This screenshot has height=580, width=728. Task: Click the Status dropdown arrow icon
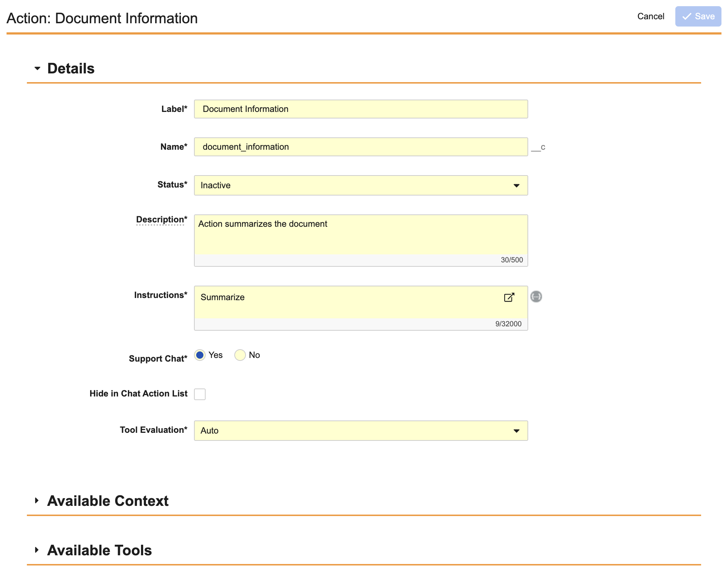(x=516, y=186)
